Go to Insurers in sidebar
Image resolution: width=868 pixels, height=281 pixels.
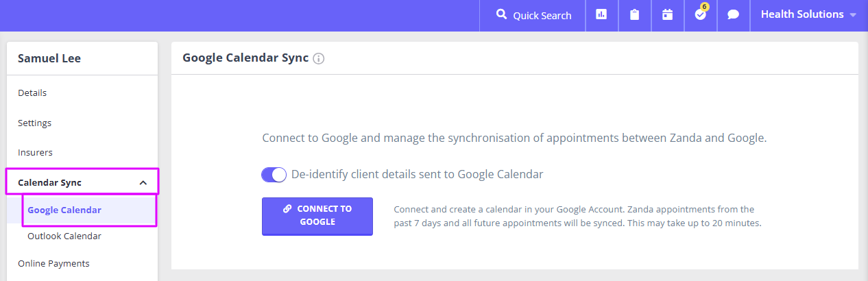(35, 152)
